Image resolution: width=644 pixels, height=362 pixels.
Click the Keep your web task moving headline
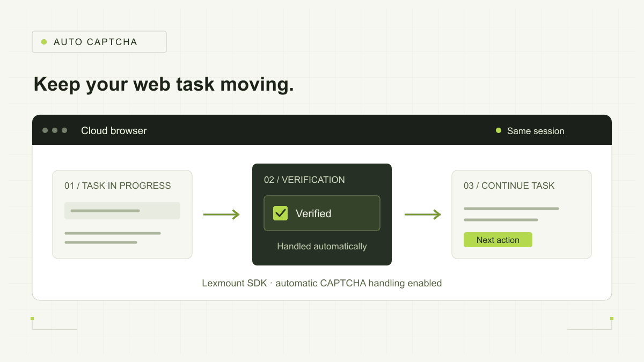click(x=164, y=84)
